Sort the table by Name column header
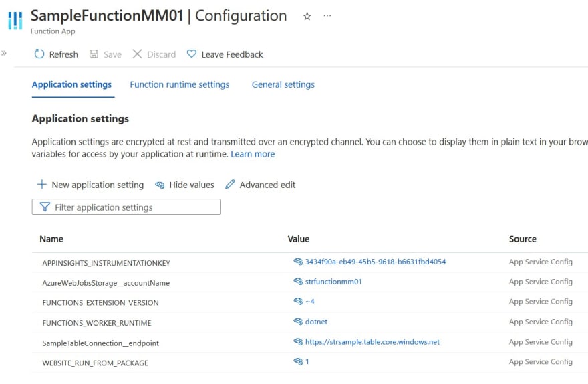This screenshot has width=588, height=384. [x=51, y=239]
